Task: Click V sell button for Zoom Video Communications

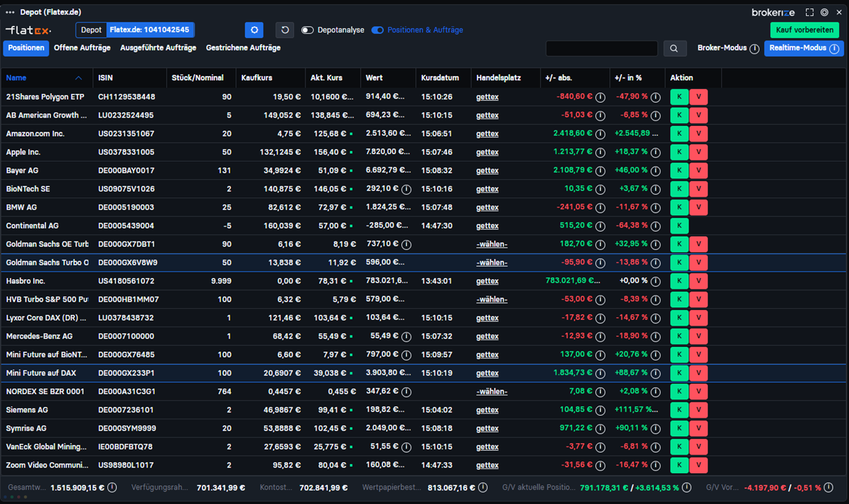Action: tap(698, 465)
